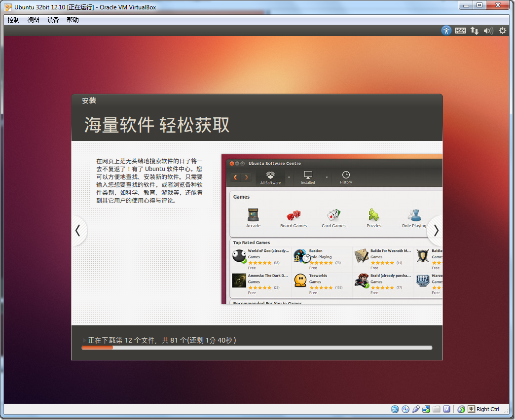Click the World of Goo icon
515x420 pixels.
point(239,256)
